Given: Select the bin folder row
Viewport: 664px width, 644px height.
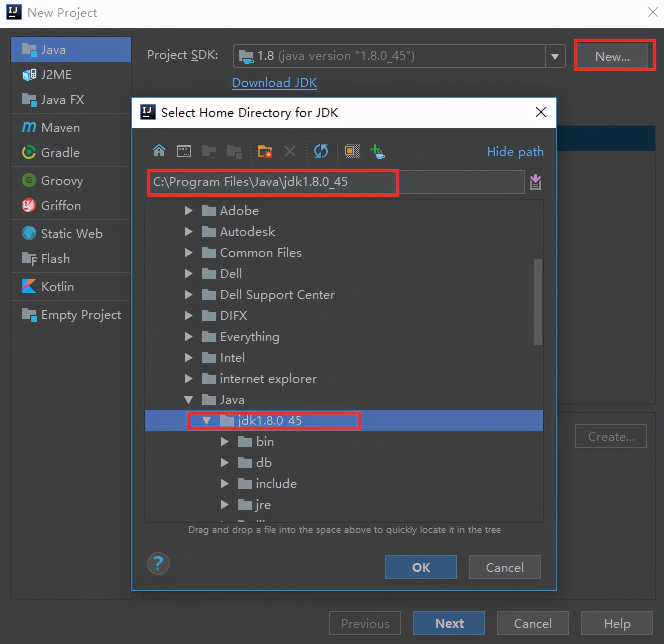Looking at the screenshot, I should (x=344, y=441).
